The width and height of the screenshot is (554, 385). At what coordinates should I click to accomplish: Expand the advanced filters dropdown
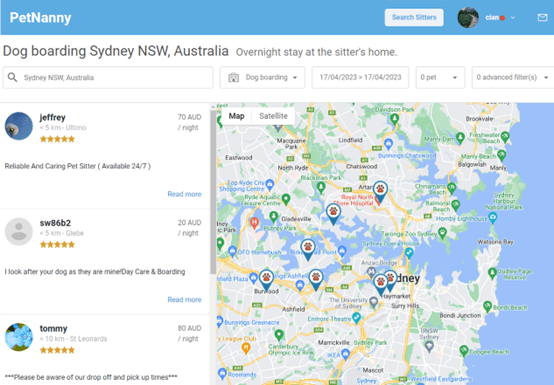coord(513,77)
